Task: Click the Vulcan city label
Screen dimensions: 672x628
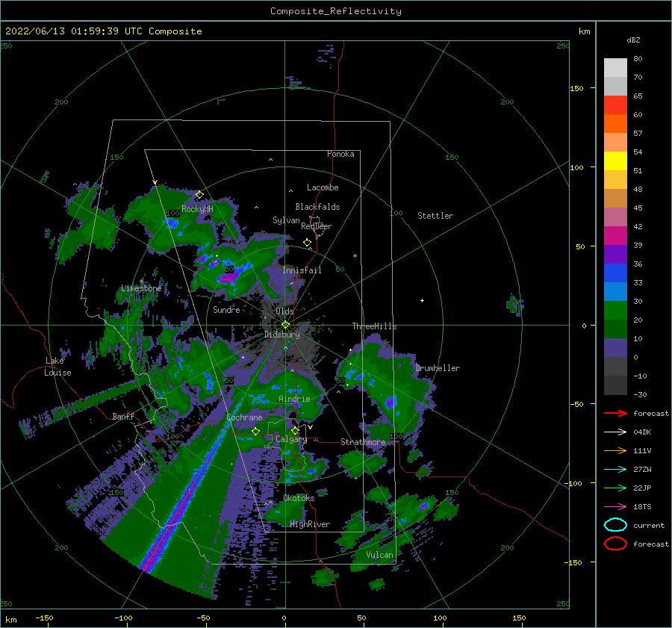Action: tap(380, 555)
